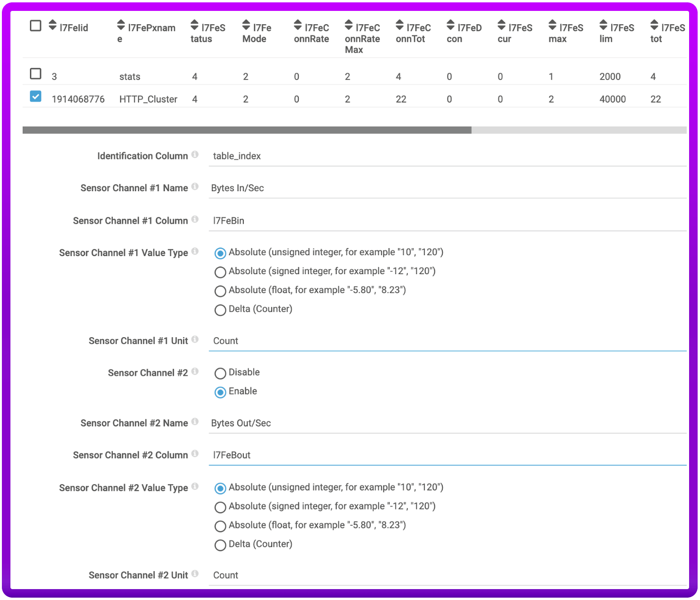Click help icon next to Sensor Channel #1 Name
The width and height of the screenshot is (700, 600).
(x=195, y=187)
